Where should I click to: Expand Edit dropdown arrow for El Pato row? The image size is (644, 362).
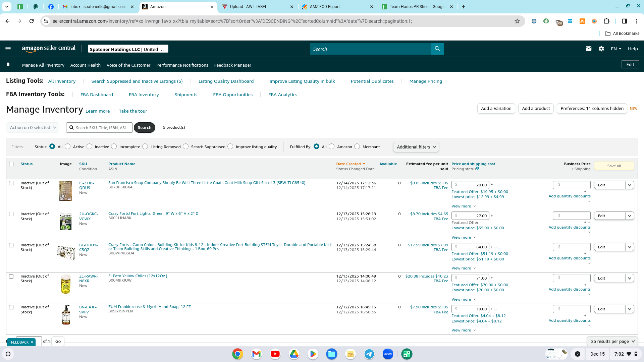click(630, 278)
